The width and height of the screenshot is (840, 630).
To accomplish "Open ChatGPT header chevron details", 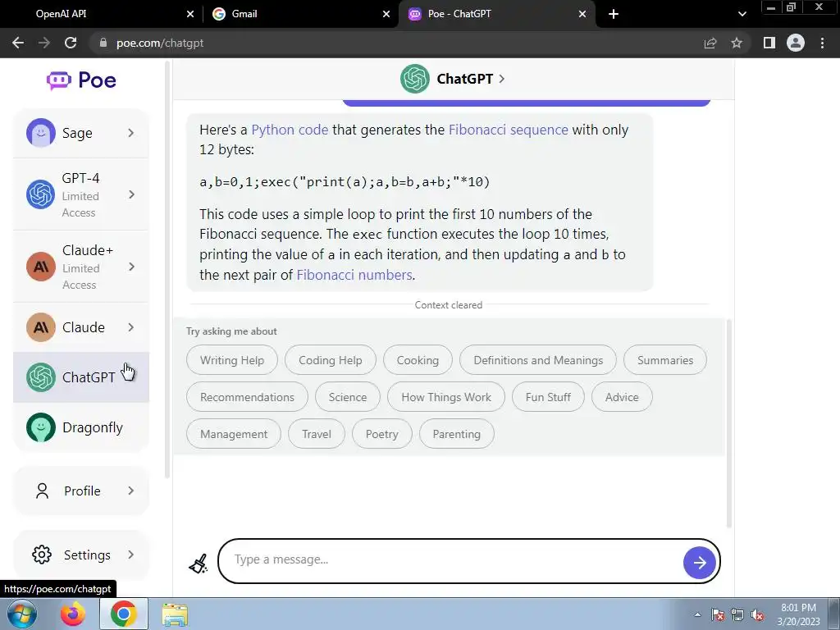I will (501, 79).
